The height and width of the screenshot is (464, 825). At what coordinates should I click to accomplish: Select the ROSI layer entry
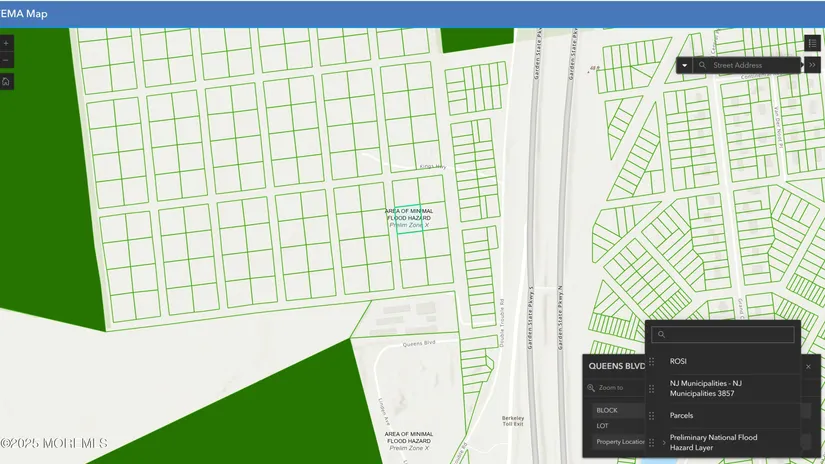(678, 361)
